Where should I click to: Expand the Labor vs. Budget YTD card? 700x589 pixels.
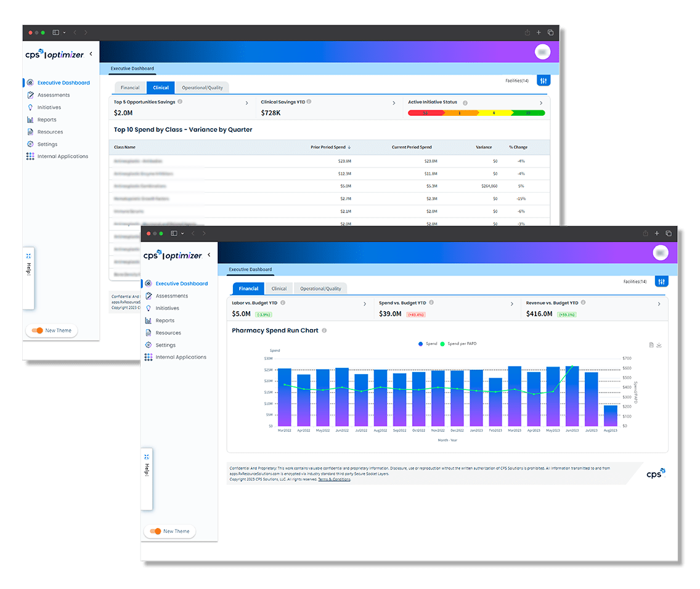tap(365, 303)
